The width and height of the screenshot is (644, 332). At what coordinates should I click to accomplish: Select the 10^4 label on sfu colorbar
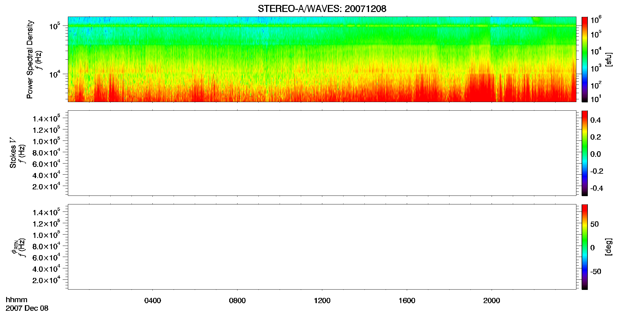pos(596,51)
